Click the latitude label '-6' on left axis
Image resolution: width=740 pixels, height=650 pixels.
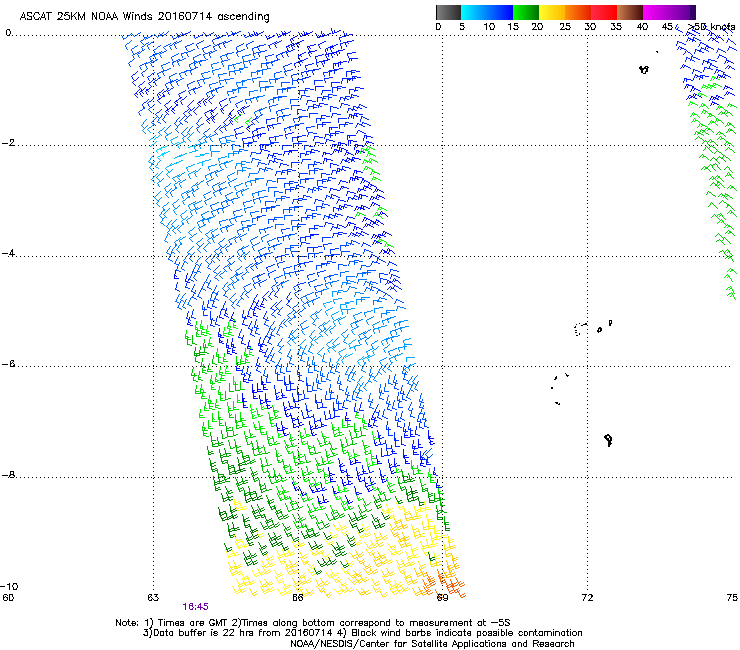(9, 364)
